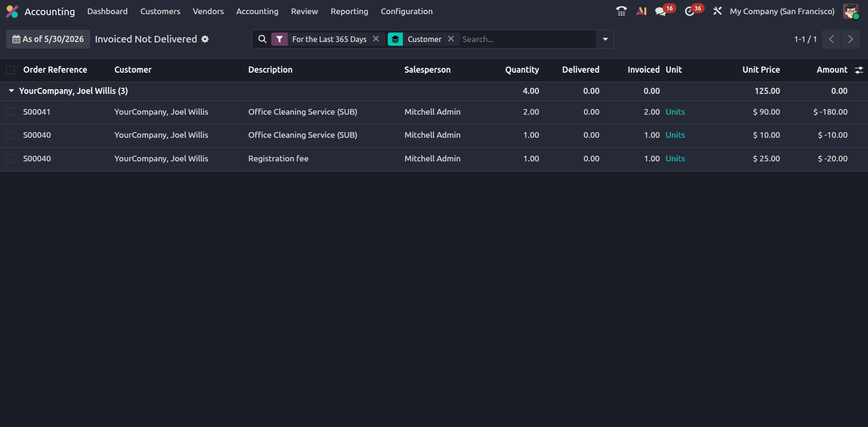Sort by the Order Reference column
The image size is (868, 427).
55,70
